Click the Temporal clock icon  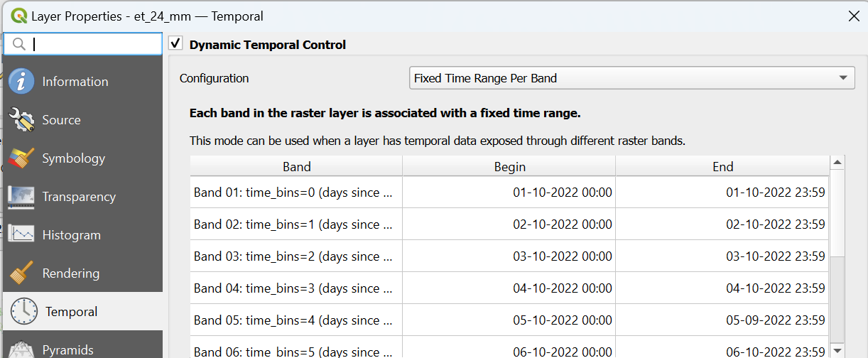(24, 311)
